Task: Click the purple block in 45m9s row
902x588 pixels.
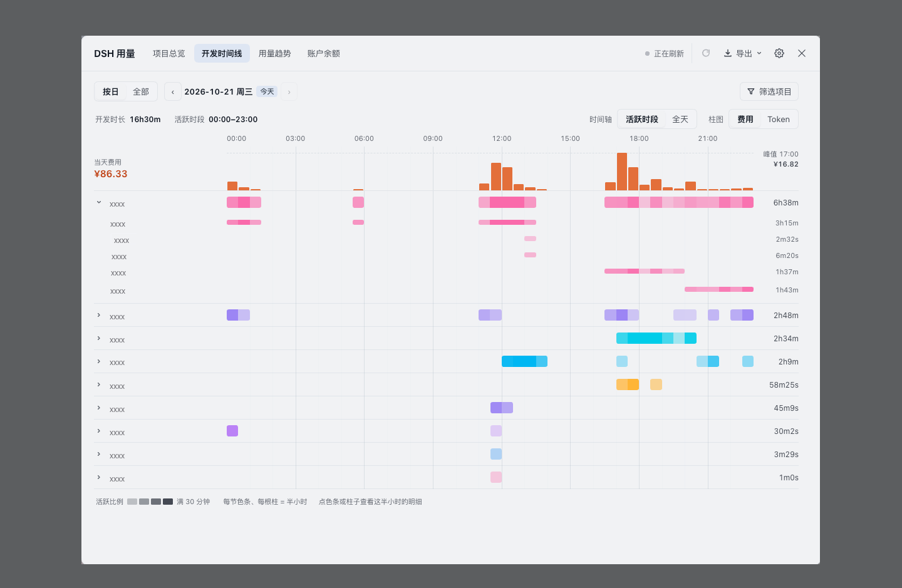Action: click(502, 408)
